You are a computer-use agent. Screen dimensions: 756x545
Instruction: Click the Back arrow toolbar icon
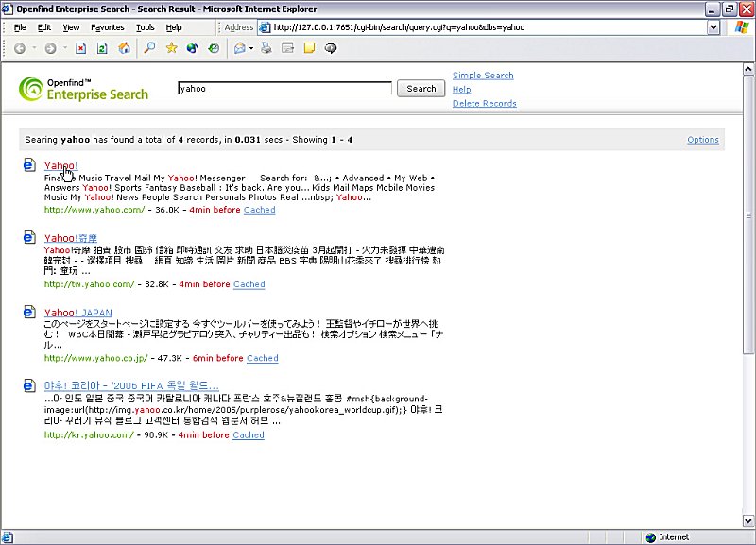coord(20,48)
